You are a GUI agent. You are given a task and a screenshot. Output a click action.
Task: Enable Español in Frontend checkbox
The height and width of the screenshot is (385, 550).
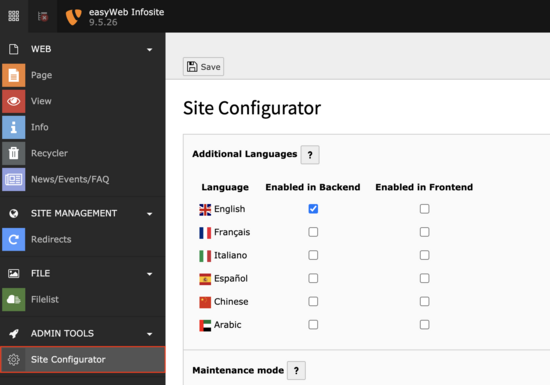pos(424,278)
